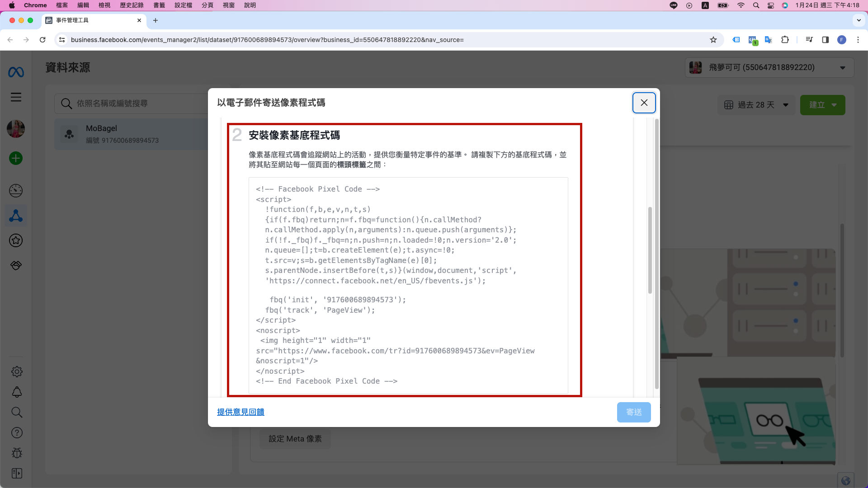The height and width of the screenshot is (488, 868).
Task: Click the browser back arrow
Action: pyautogui.click(x=10, y=40)
